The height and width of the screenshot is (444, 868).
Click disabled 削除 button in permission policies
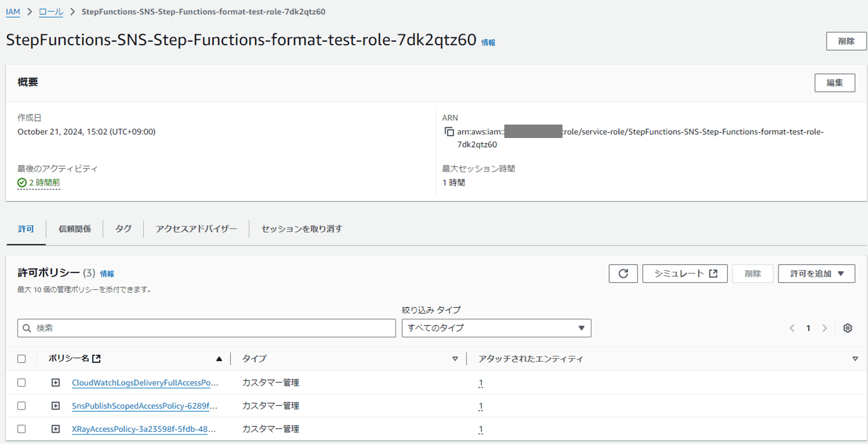pos(753,273)
